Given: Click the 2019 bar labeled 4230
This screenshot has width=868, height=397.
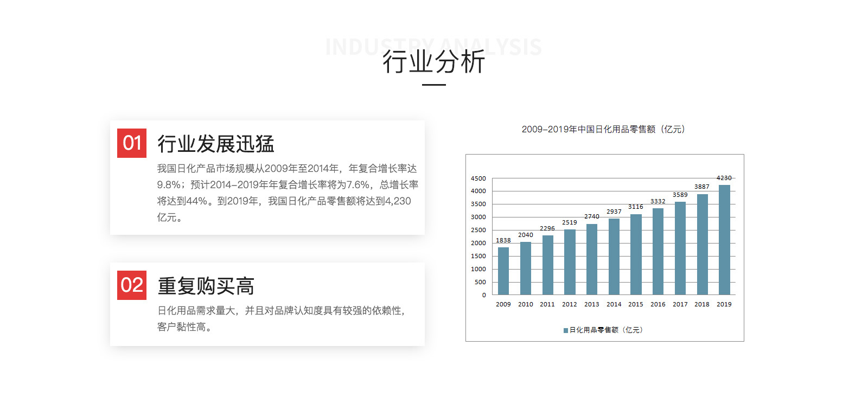Looking at the screenshot, I should pyautogui.click(x=724, y=240).
